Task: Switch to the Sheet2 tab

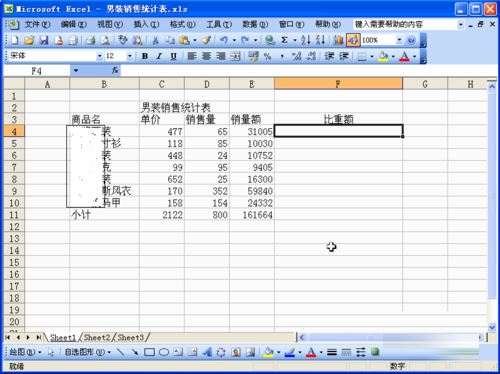Action: pos(97,337)
